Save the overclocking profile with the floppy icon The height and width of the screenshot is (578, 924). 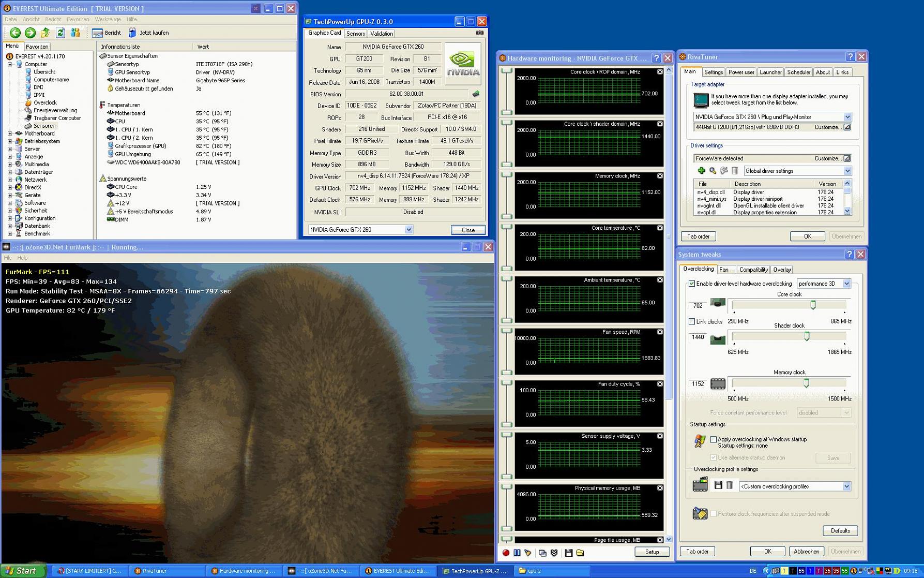[x=718, y=485]
